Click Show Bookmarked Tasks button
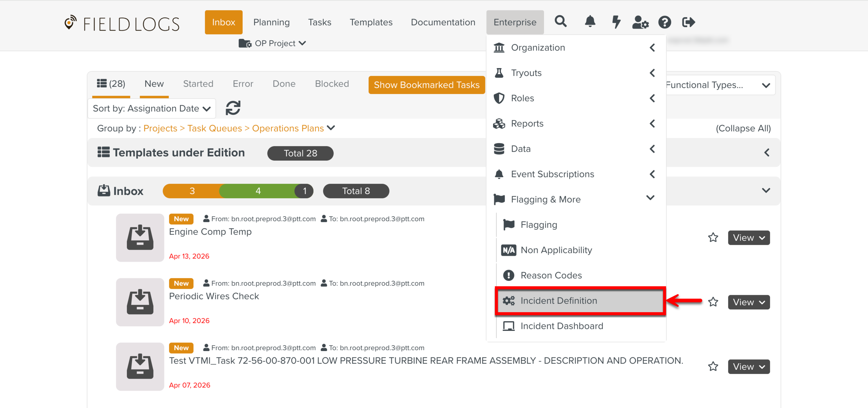This screenshot has height=408, width=868. point(426,85)
